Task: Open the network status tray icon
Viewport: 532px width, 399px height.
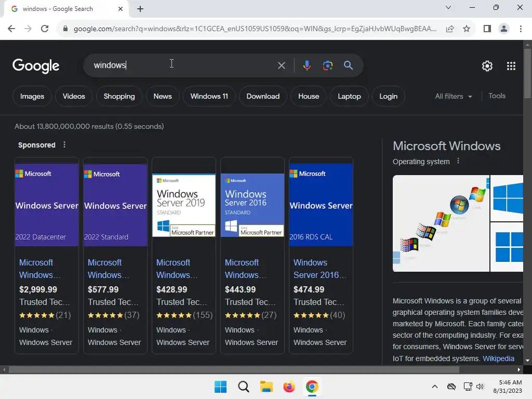Action: [468, 387]
